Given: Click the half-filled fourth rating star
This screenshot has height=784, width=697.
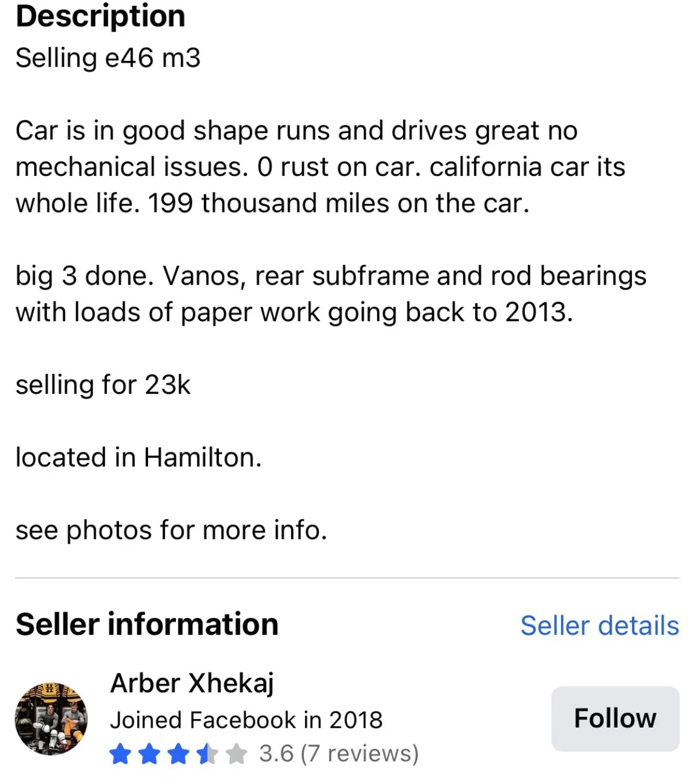Looking at the screenshot, I should pos(207,754).
